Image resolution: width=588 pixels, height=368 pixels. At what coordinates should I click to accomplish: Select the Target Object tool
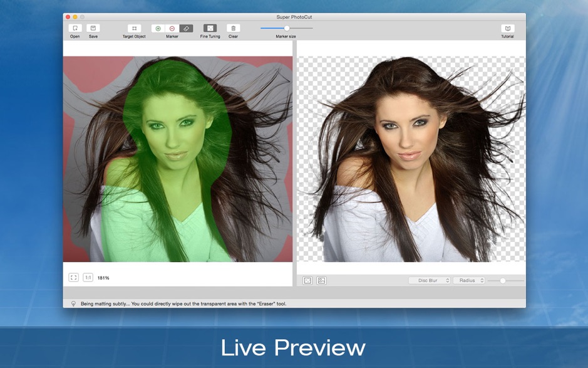135,28
